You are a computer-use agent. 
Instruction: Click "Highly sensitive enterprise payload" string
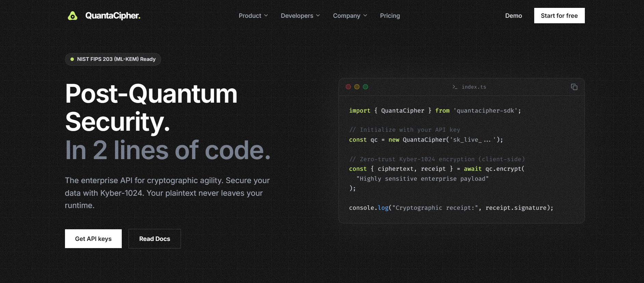point(422,179)
